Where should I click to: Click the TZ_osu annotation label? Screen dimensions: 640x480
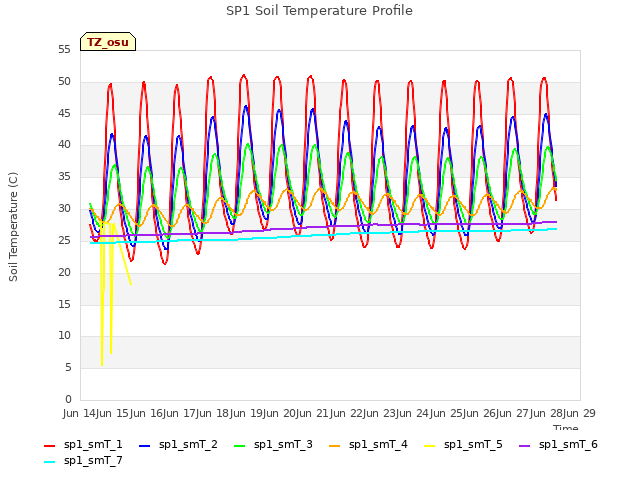coord(108,42)
